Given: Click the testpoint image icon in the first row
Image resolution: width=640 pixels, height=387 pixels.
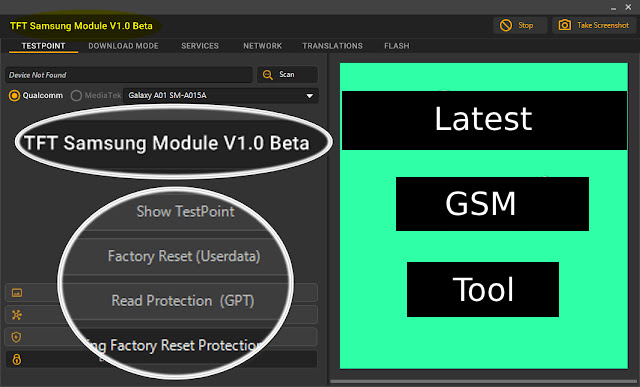Looking at the screenshot, I should click(17, 293).
